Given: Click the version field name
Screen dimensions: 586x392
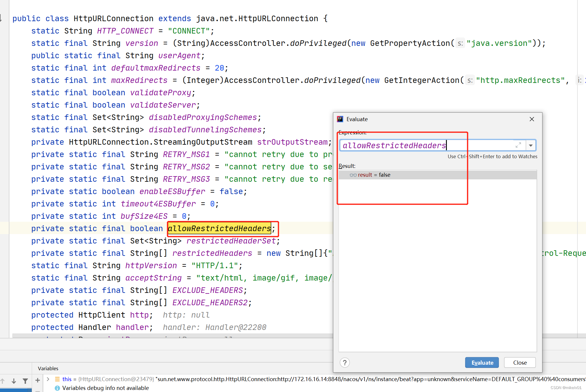Looking at the screenshot, I should click(142, 43).
